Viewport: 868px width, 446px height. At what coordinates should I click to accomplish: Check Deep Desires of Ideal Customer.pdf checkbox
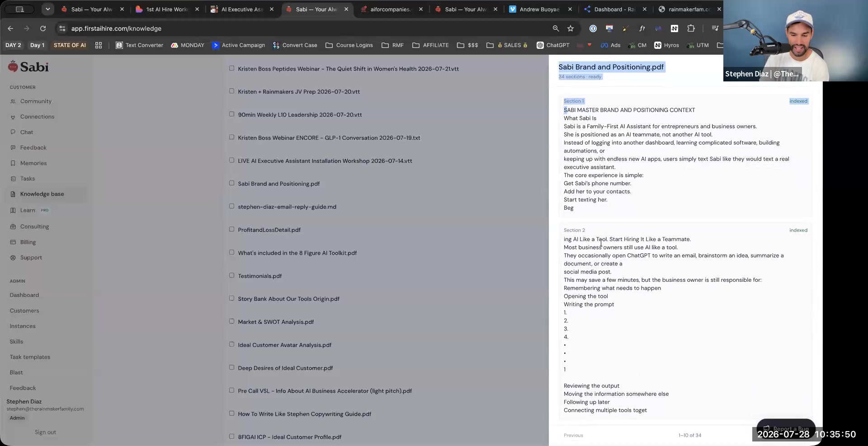tap(231, 367)
